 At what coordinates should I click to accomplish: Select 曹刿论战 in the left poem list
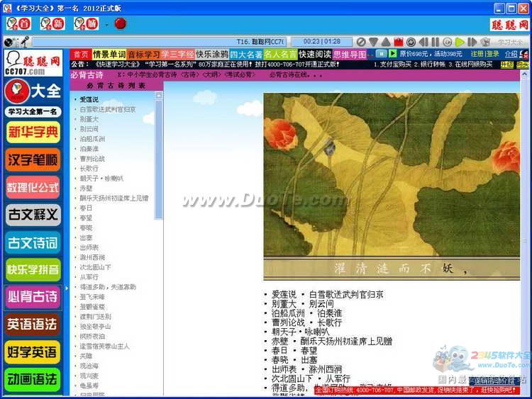[x=92, y=158]
